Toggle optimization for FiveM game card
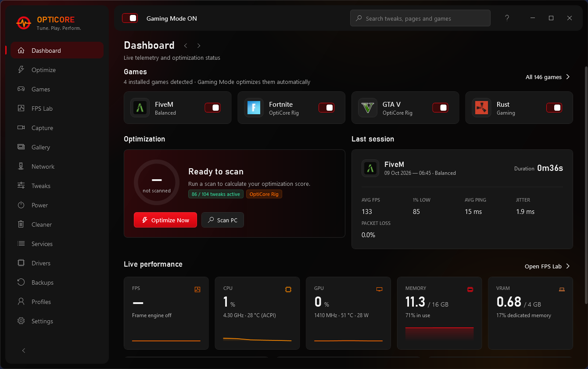Viewport: 588px width, 369px height. (212, 108)
